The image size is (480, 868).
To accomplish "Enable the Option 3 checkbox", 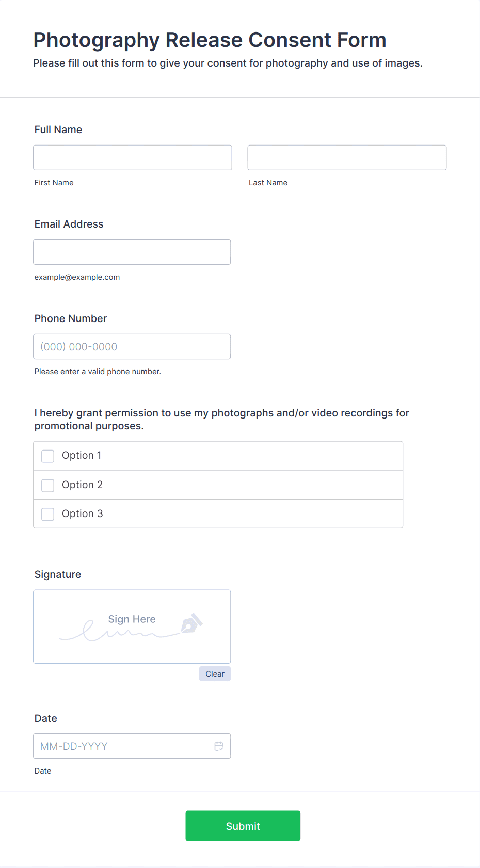I will tap(47, 515).
